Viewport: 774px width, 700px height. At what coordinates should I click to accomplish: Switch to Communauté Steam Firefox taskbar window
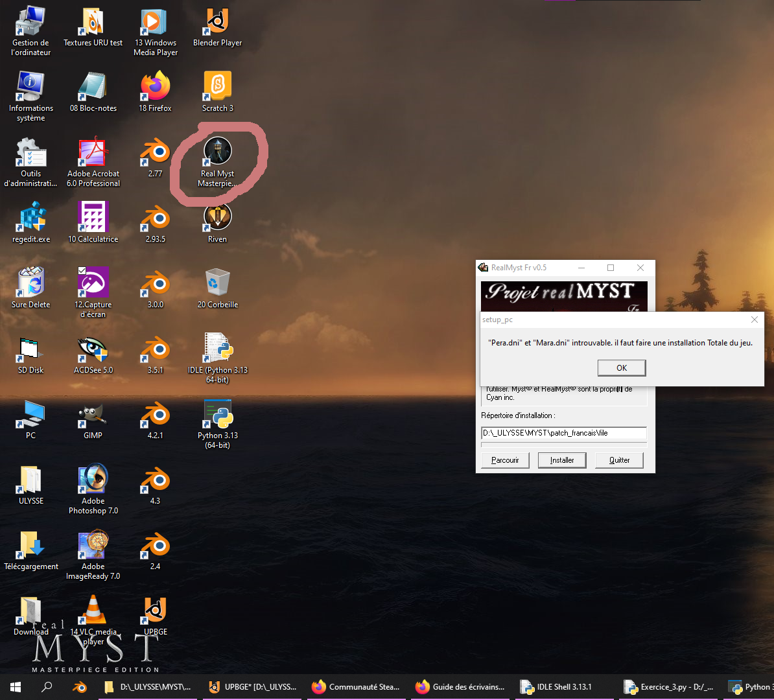pos(357,686)
